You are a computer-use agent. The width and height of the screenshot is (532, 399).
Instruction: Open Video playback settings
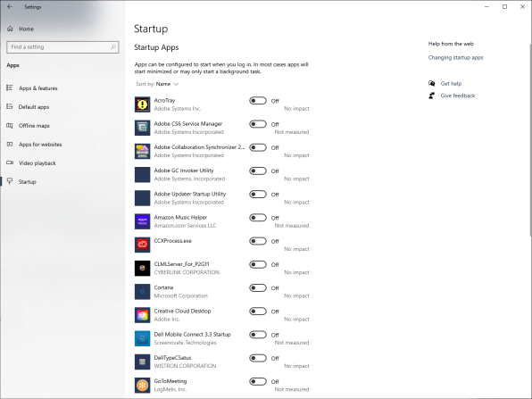pos(37,163)
